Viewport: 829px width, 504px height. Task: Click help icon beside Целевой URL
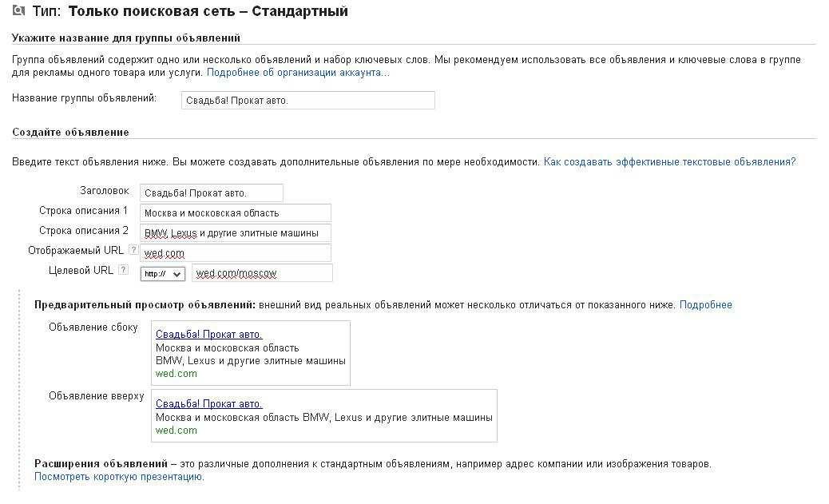(x=123, y=270)
